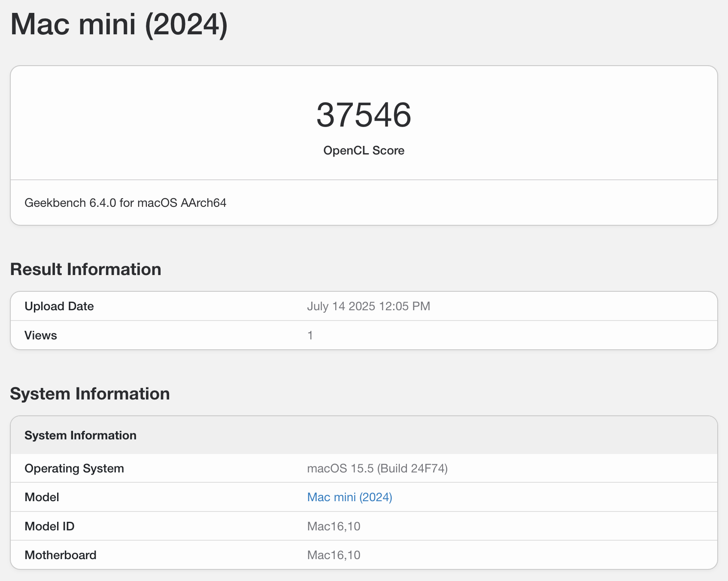Click the Views row label
Viewport: 728px width, 581px height.
click(41, 335)
